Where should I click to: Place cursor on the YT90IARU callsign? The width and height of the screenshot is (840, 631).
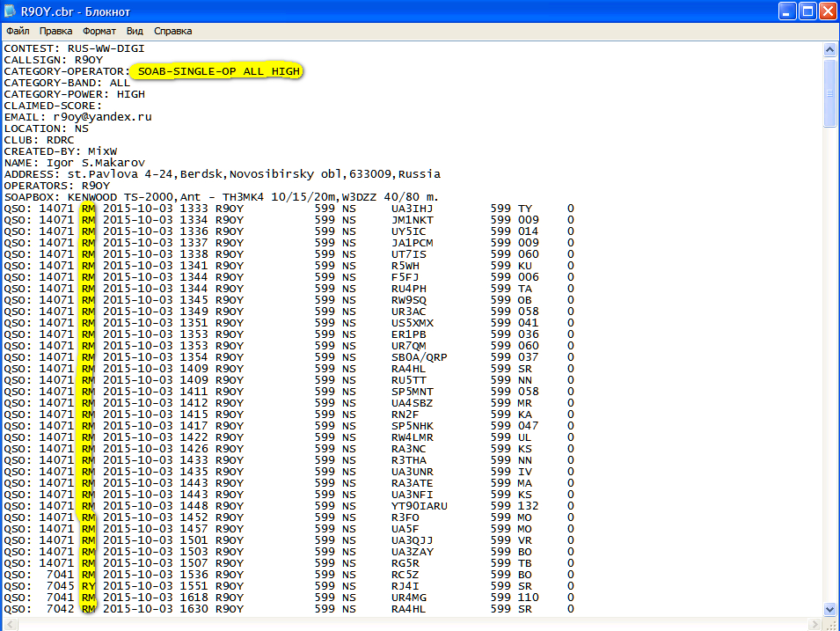419,506
